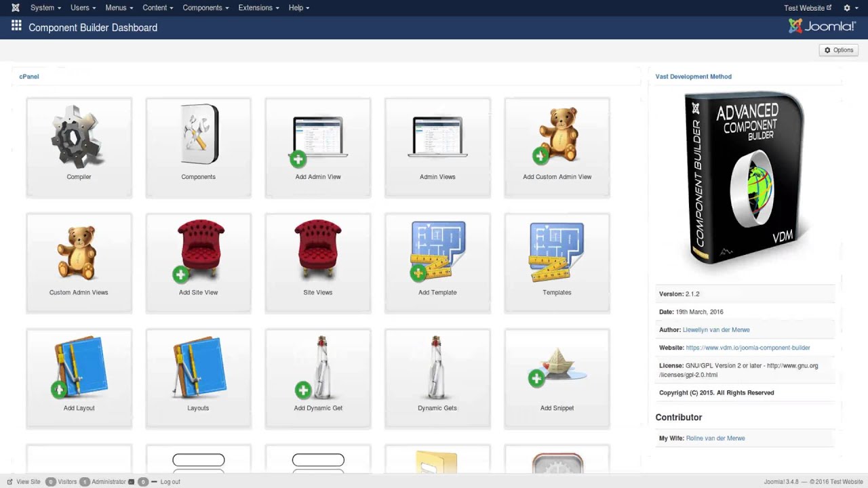Click the Joomla! 3.4.8 version text
This screenshot has width=868, height=488.
pos(782,482)
